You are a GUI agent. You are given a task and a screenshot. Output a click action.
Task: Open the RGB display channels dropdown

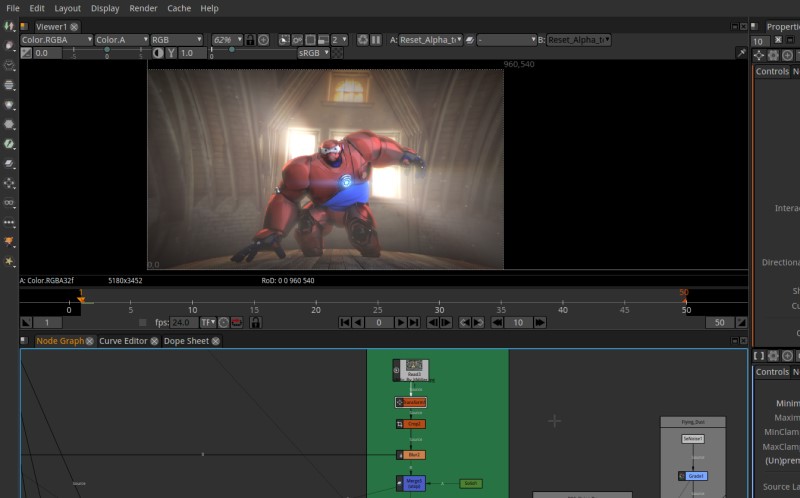(x=177, y=40)
